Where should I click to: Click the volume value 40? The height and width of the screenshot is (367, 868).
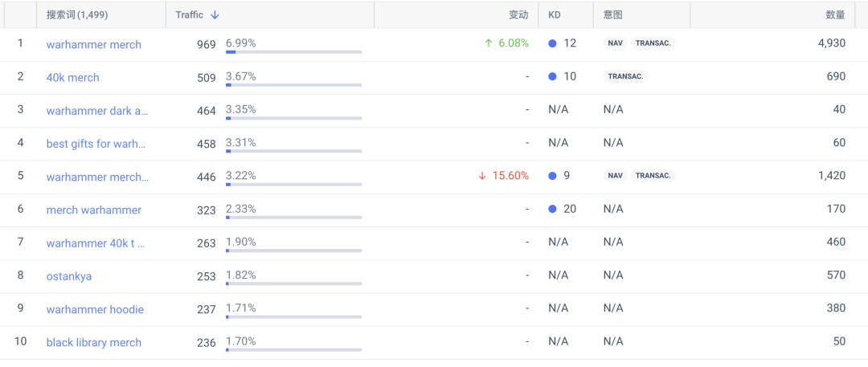point(839,109)
